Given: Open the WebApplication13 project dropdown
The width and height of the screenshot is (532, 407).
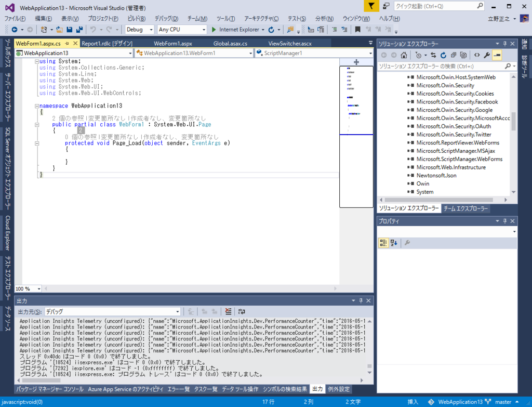Looking at the screenshot, I should point(74,53).
